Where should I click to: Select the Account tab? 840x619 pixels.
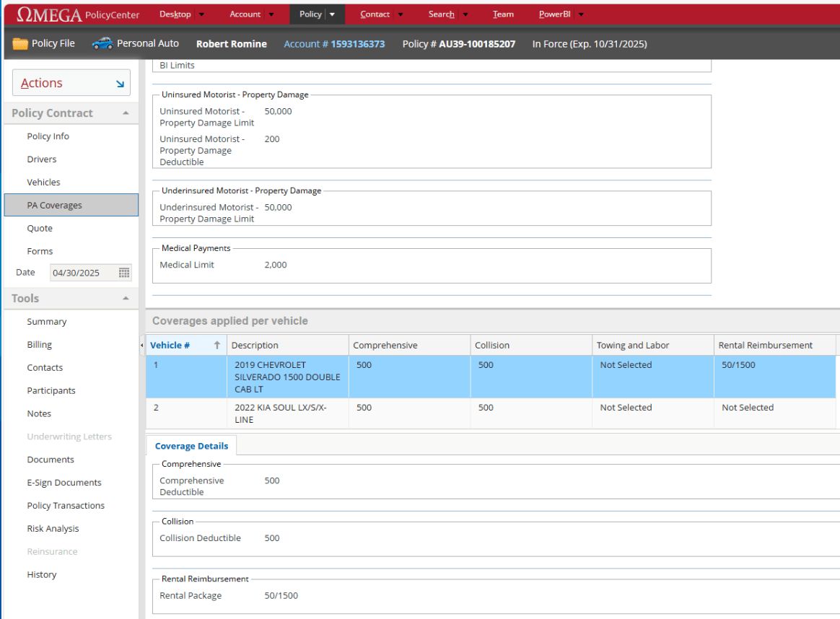pyautogui.click(x=245, y=14)
